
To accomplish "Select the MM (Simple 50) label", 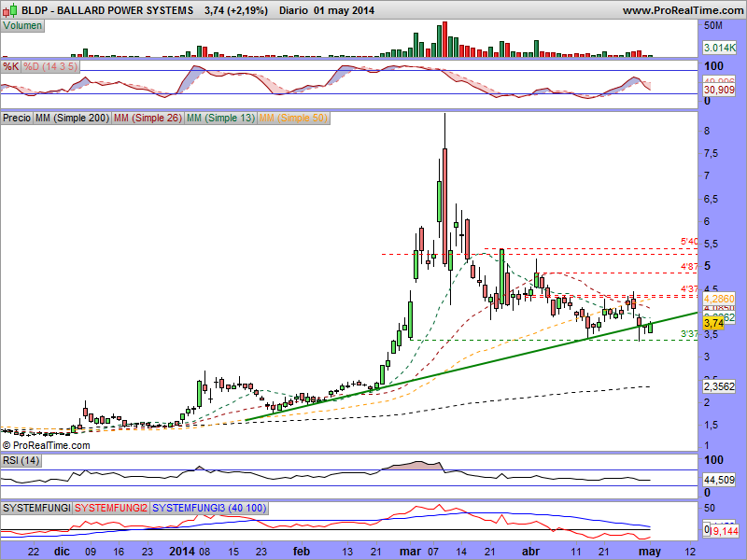I will pos(293,118).
